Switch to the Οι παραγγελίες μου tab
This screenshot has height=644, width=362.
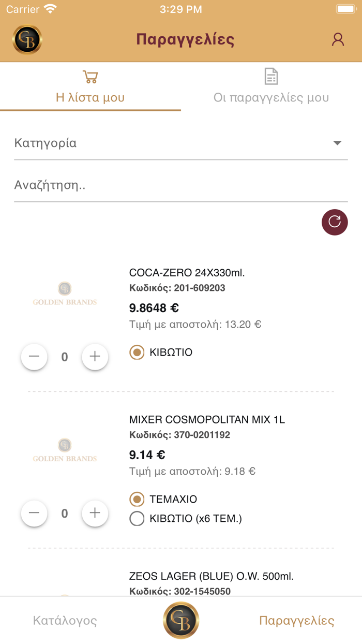click(x=271, y=97)
